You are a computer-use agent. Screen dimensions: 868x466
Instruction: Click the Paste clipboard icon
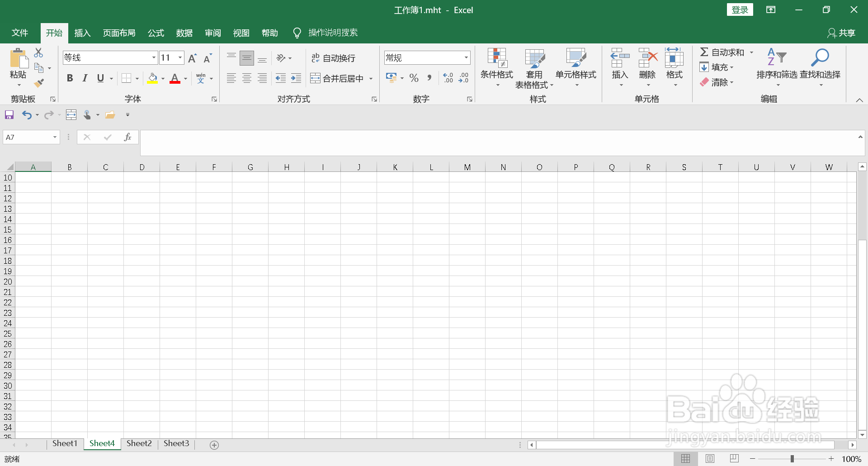[x=19, y=59]
